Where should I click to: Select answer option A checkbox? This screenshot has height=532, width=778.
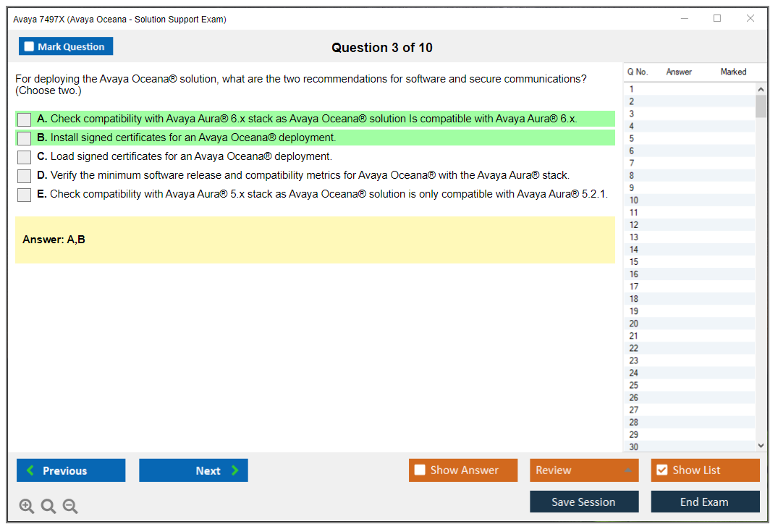(x=25, y=119)
